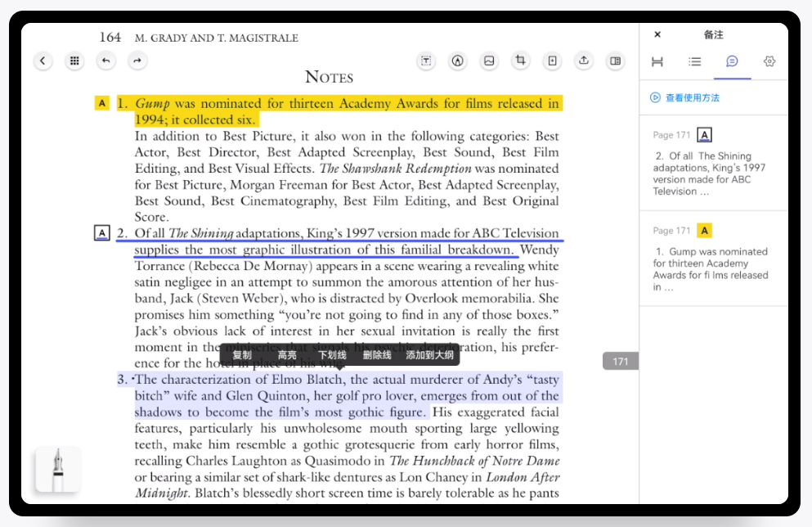
Task: Open the highlight note 'Gump was nominated'
Action: [x=713, y=259]
